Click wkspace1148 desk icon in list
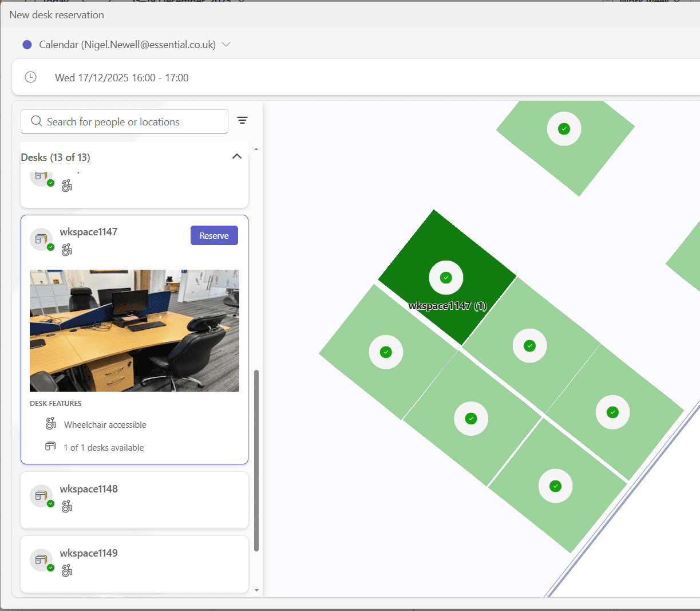This screenshot has height=611, width=700. (x=41, y=496)
